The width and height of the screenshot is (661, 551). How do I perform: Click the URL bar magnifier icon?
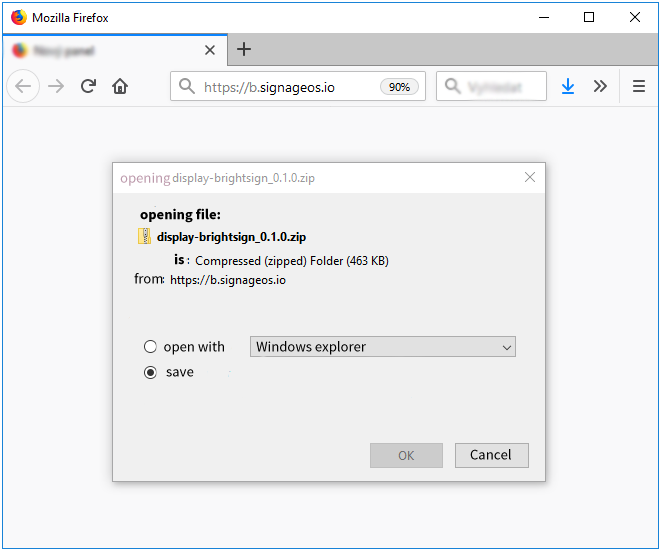pos(187,86)
